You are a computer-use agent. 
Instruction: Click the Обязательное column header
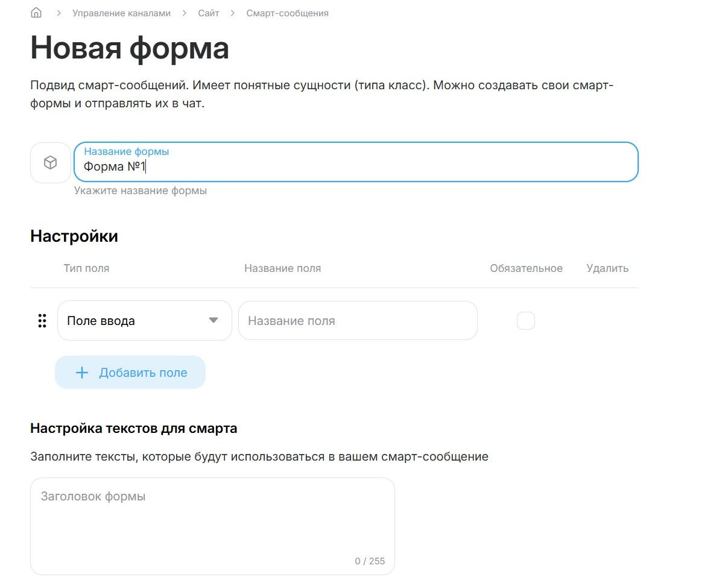pos(526,268)
